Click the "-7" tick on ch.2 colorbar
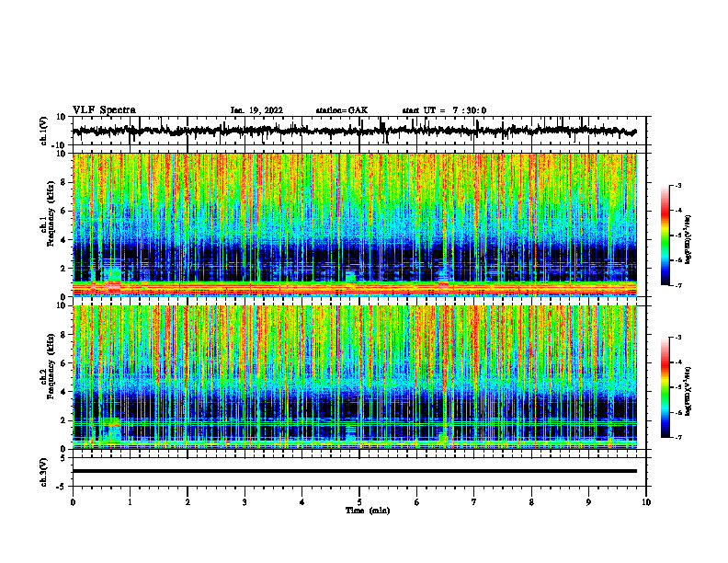 [677, 437]
